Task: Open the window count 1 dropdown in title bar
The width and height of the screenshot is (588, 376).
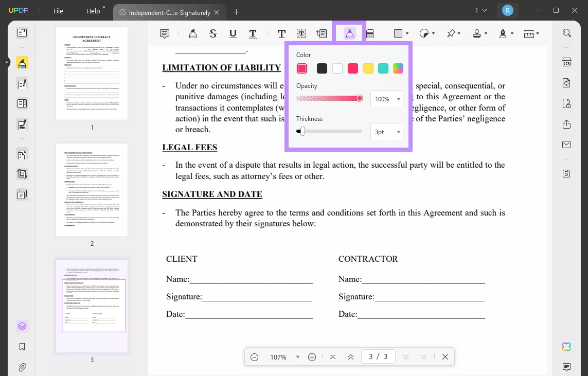Action: [x=481, y=10]
